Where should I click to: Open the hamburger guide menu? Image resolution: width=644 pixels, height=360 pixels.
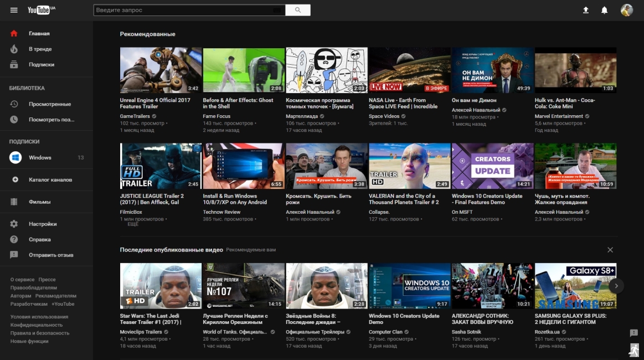[14, 10]
